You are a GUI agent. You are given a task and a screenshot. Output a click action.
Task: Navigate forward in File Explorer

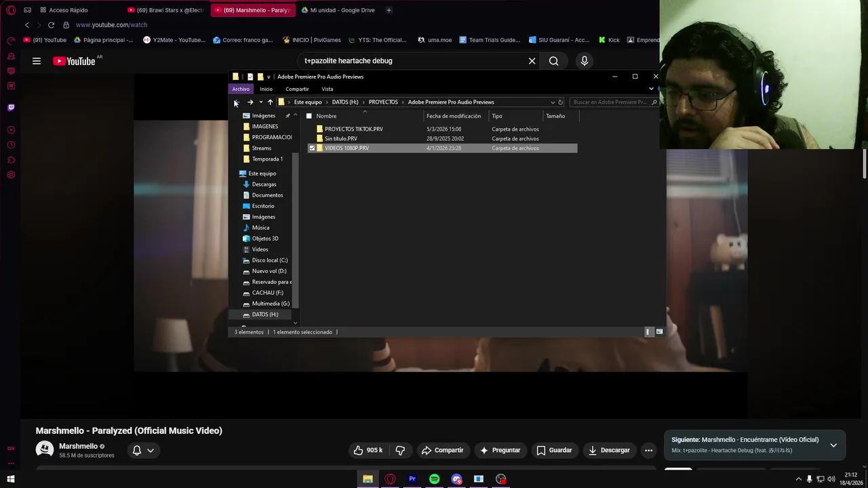click(x=250, y=102)
